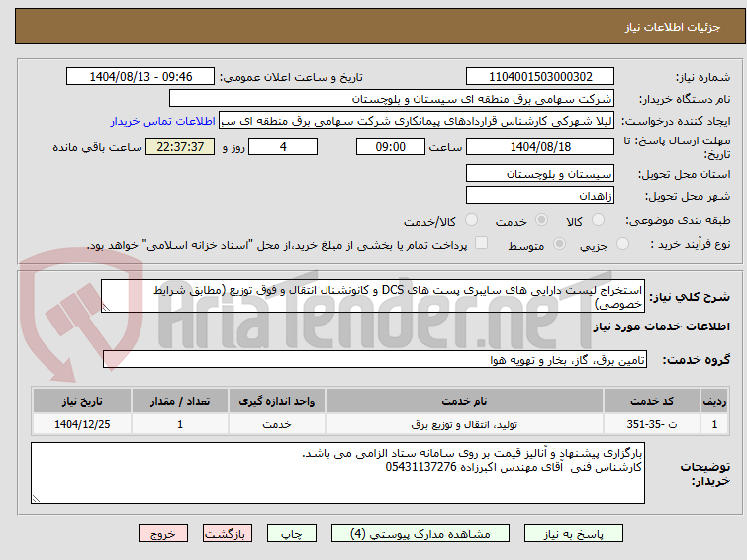Click the row number cell 1
Image resolution: width=747 pixels, height=560 pixels.
click(x=714, y=424)
